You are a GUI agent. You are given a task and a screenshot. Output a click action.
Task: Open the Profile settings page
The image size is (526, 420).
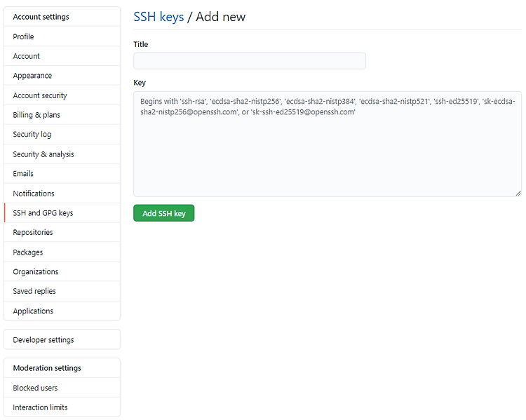(62, 36)
